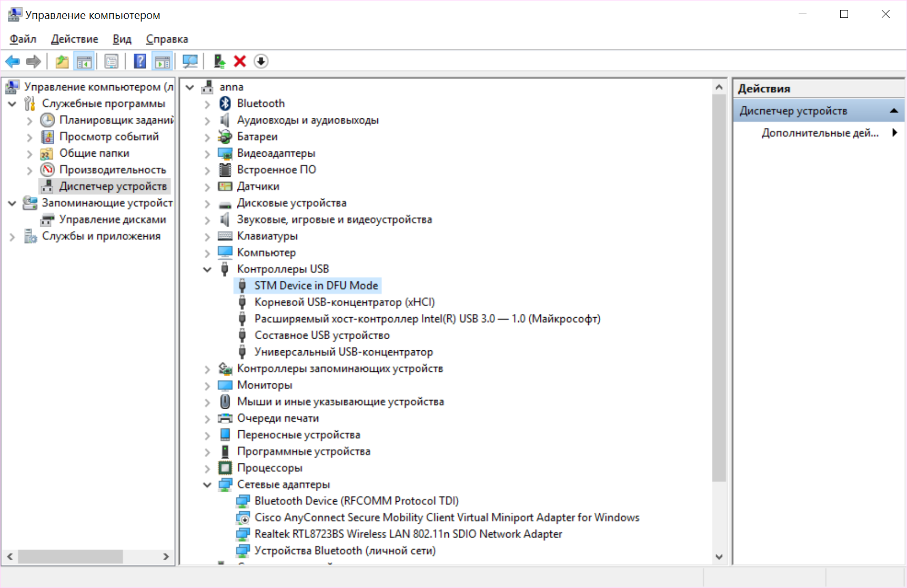907x588 pixels.
Task: Click the down-arrow disable device icon
Action: (x=261, y=62)
